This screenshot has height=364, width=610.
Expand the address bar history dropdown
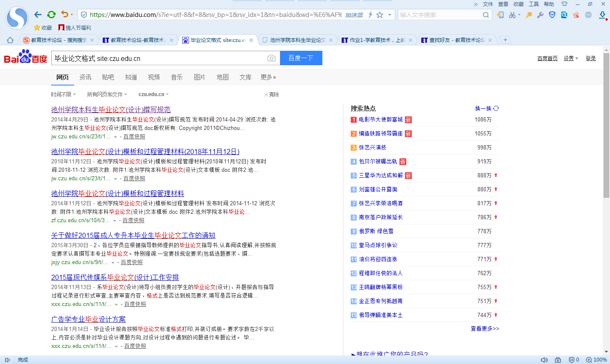tap(390, 15)
